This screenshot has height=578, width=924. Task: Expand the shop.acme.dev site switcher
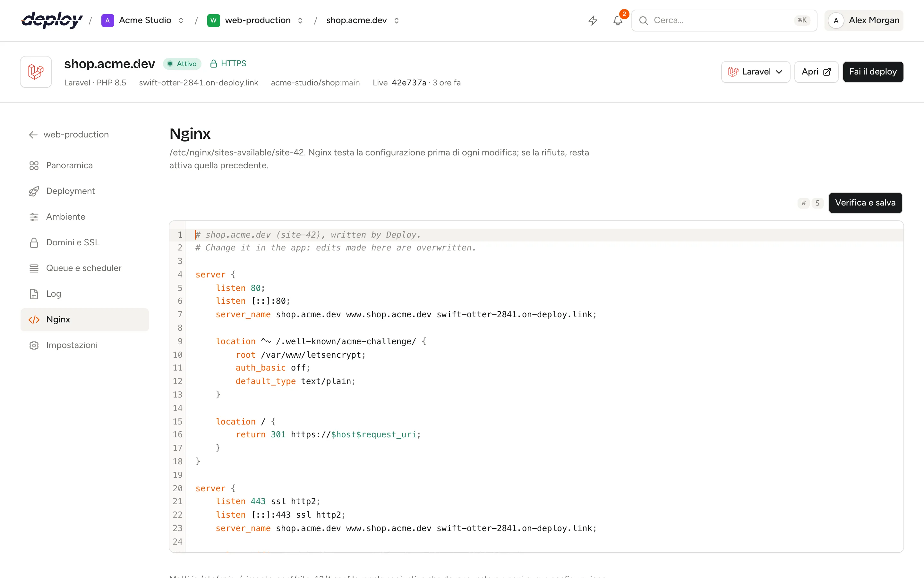(396, 20)
